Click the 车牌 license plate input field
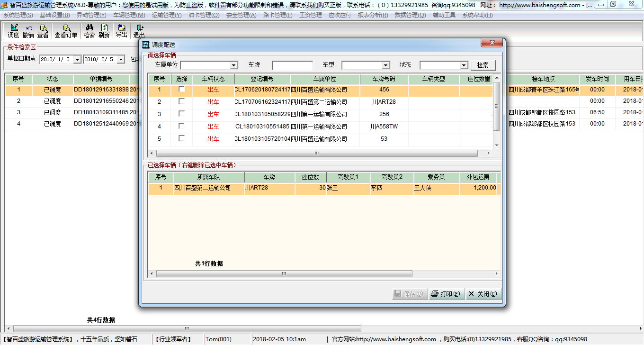 tap(293, 65)
